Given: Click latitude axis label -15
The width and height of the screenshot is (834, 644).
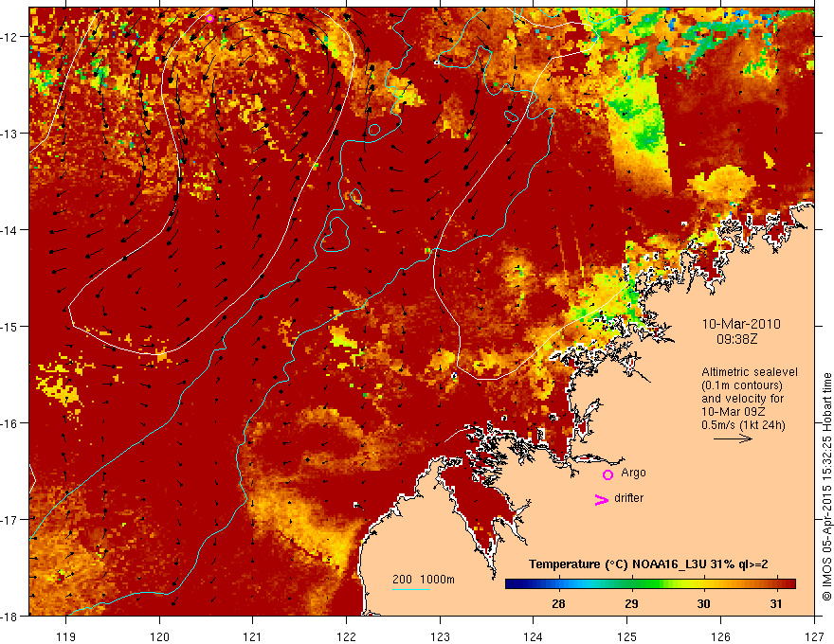Looking at the screenshot, I should coord(9,326).
